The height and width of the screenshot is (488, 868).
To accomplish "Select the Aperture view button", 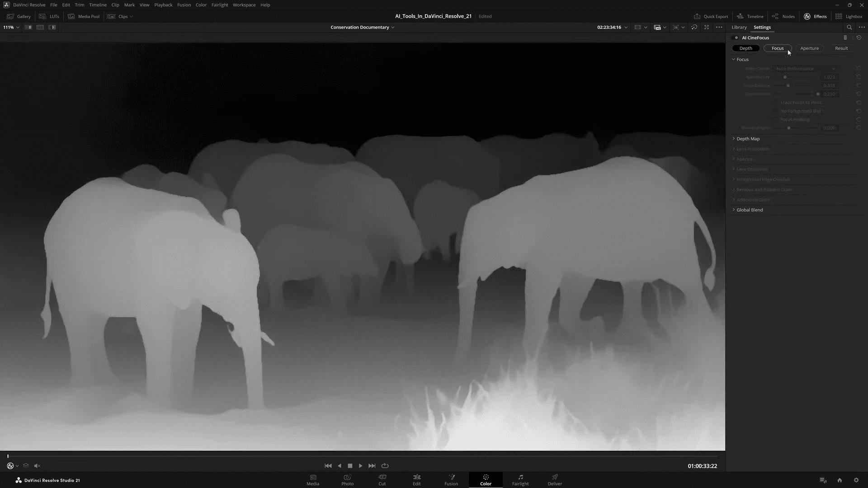I will click(x=809, y=48).
